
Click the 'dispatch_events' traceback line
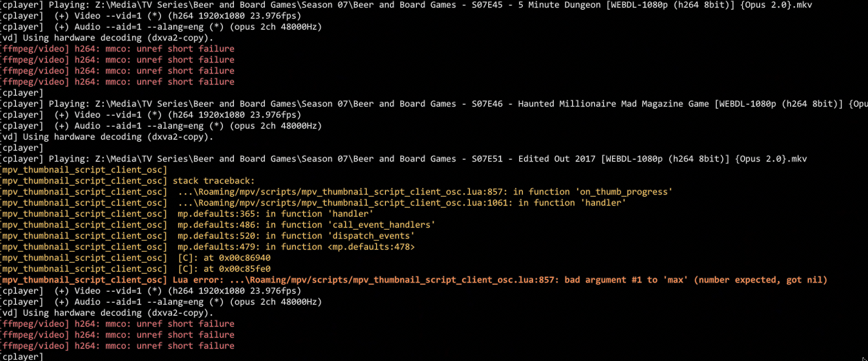click(x=208, y=236)
